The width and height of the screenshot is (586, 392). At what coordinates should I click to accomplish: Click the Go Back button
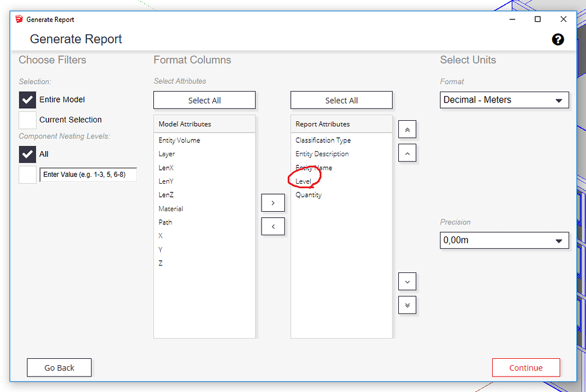(x=59, y=367)
